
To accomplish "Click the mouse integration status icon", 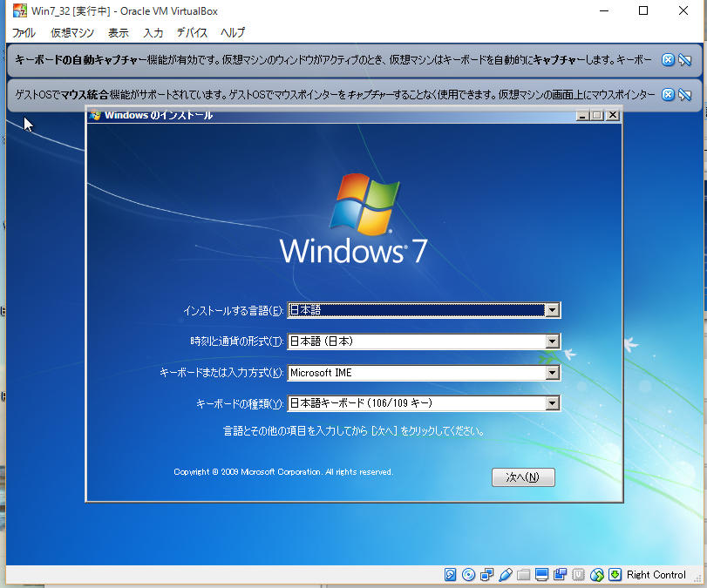I will point(597,574).
